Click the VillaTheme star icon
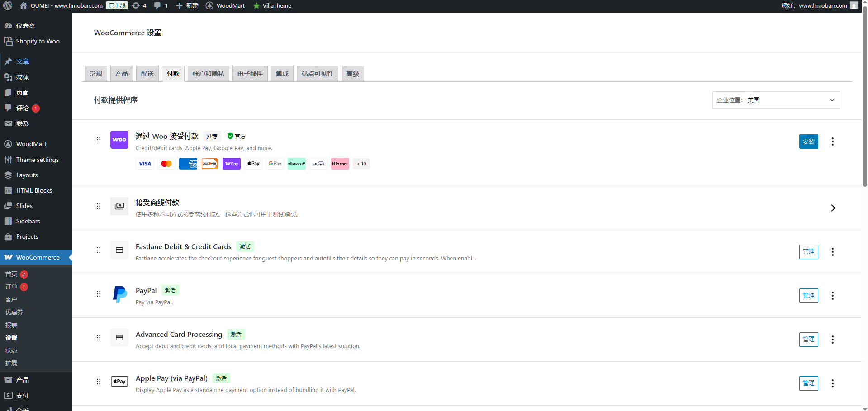The image size is (868, 411). pyautogui.click(x=256, y=5)
